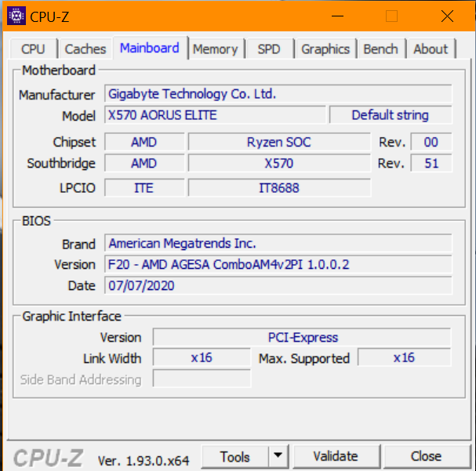Select the X570 southbridge value
Screen dimensions: 476x471
279,163
